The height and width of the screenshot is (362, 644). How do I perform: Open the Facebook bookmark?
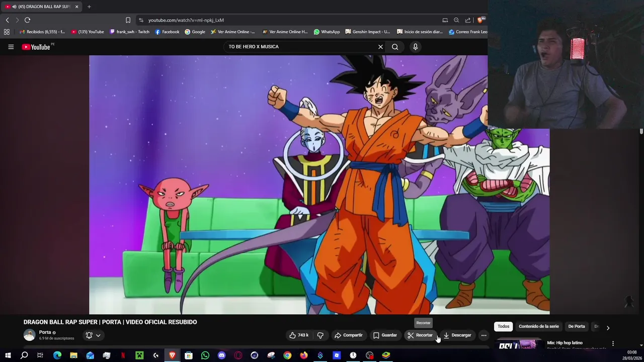click(x=167, y=32)
